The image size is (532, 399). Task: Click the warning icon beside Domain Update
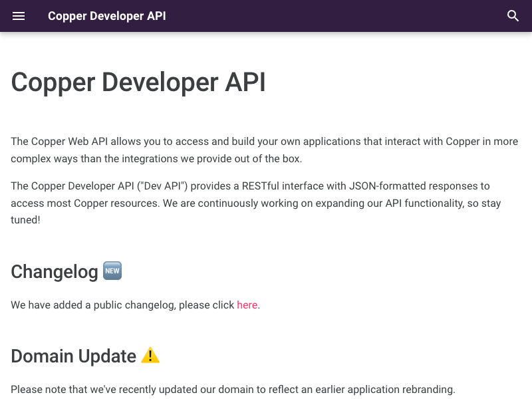click(x=150, y=355)
